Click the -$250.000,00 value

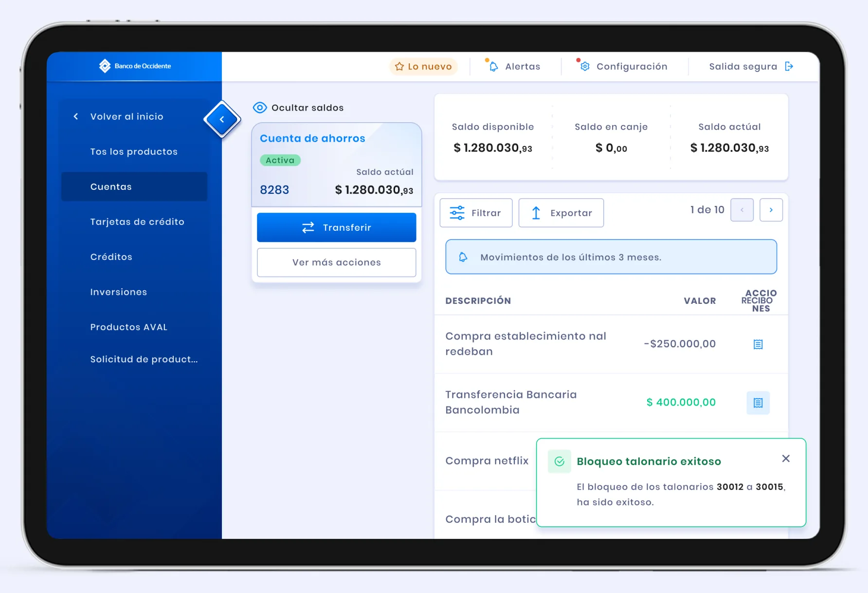pyautogui.click(x=680, y=344)
